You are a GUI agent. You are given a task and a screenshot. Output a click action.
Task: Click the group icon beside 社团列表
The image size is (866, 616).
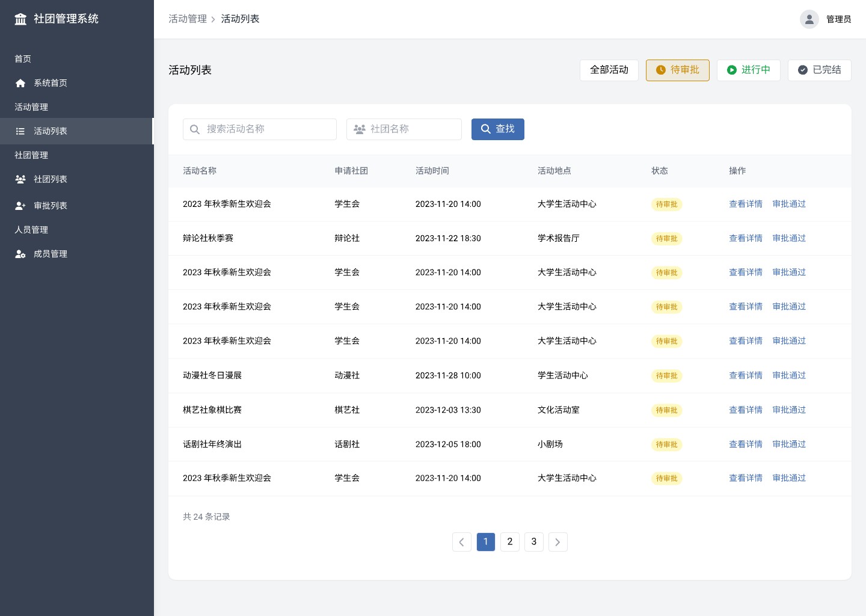click(20, 179)
